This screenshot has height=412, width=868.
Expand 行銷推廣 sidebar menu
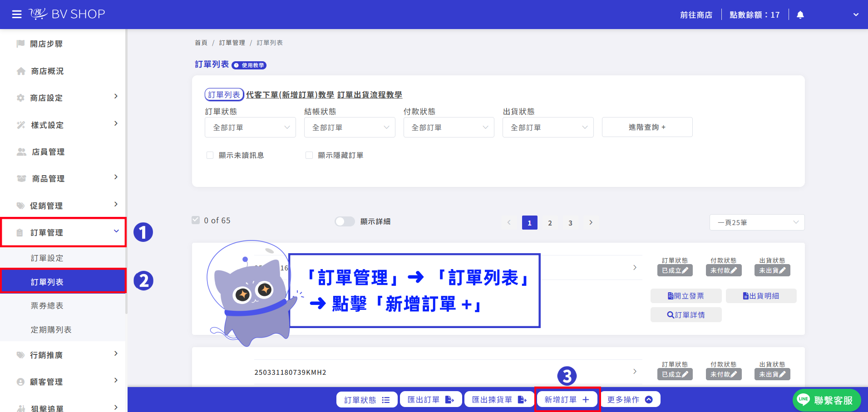click(63, 355)
